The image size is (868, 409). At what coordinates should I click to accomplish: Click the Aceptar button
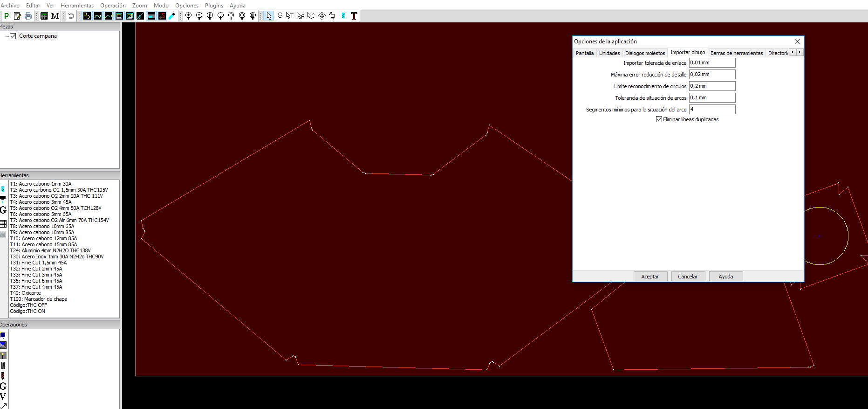[x=650, y=277]
